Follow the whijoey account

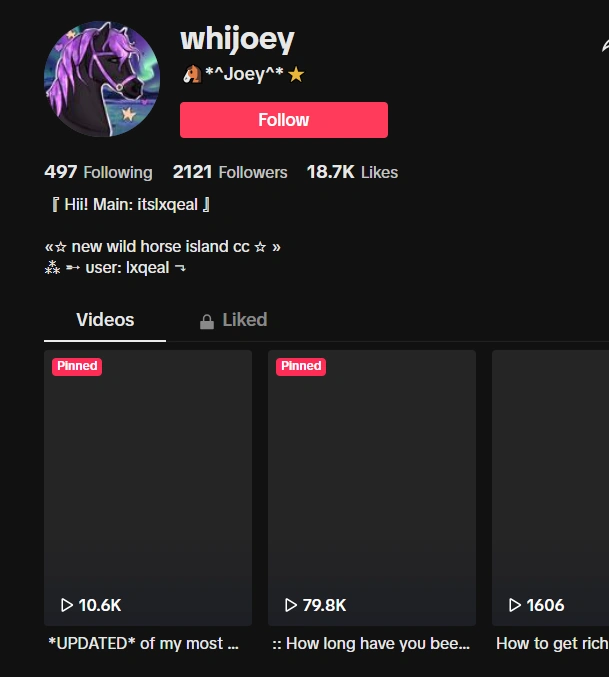(x=284, y=120)
